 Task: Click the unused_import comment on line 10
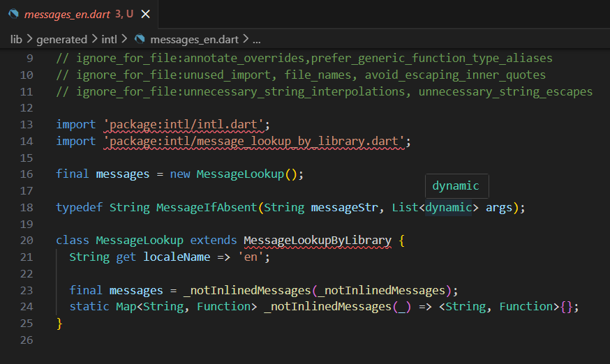pyautogui.click(x=301, y=75)
